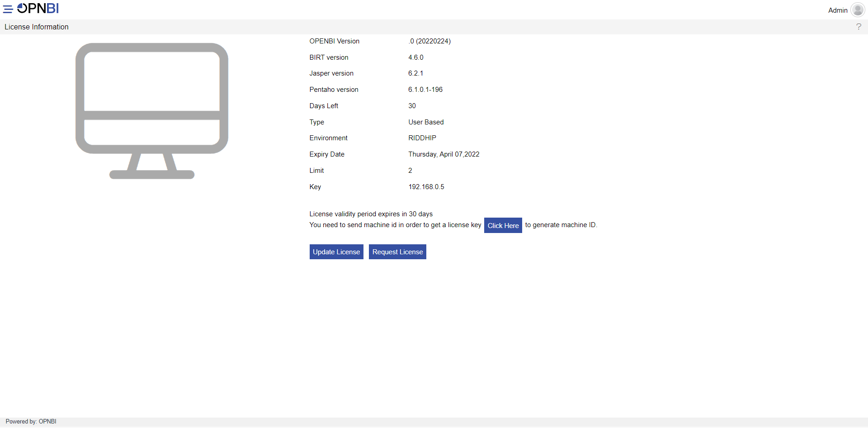Open the hamburger navigation menu
The height and width of the screenshot is (428, 868).
coord(8,9)
